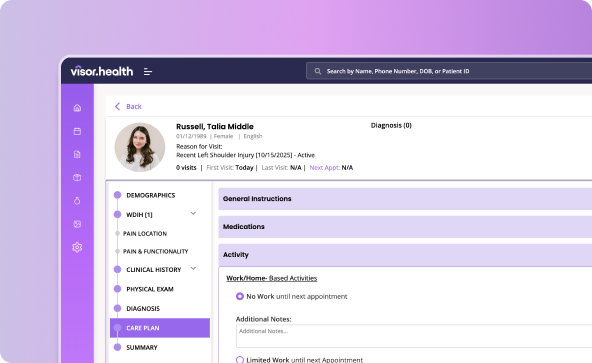592x363 pixels.
Task: Click the visor.health logo
Action: pyautogui.click(x=102, y=71)
